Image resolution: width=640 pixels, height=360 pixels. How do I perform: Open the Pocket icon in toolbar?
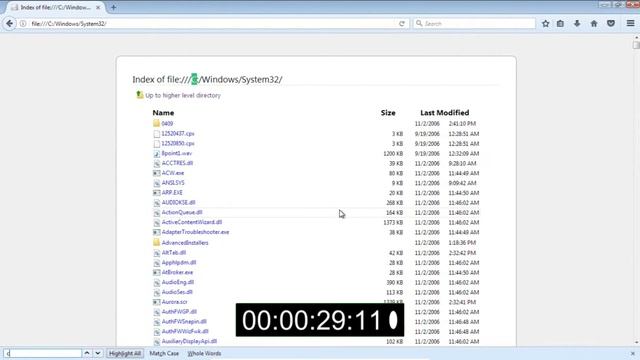(x=611, y=24)
